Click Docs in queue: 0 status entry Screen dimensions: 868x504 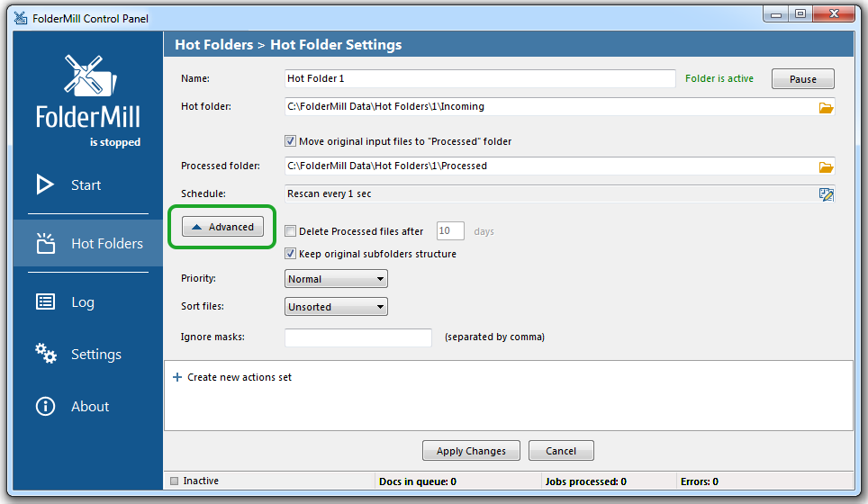tap(418, 481)
